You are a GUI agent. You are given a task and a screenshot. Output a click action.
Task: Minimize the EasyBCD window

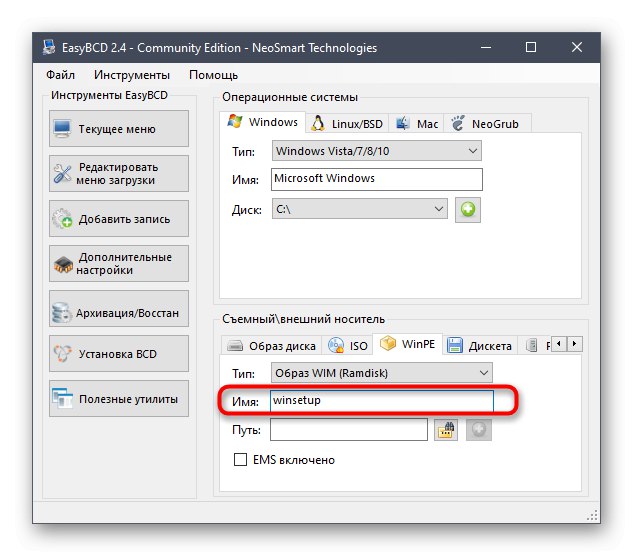pyautogui.click(x=486, y=47)
